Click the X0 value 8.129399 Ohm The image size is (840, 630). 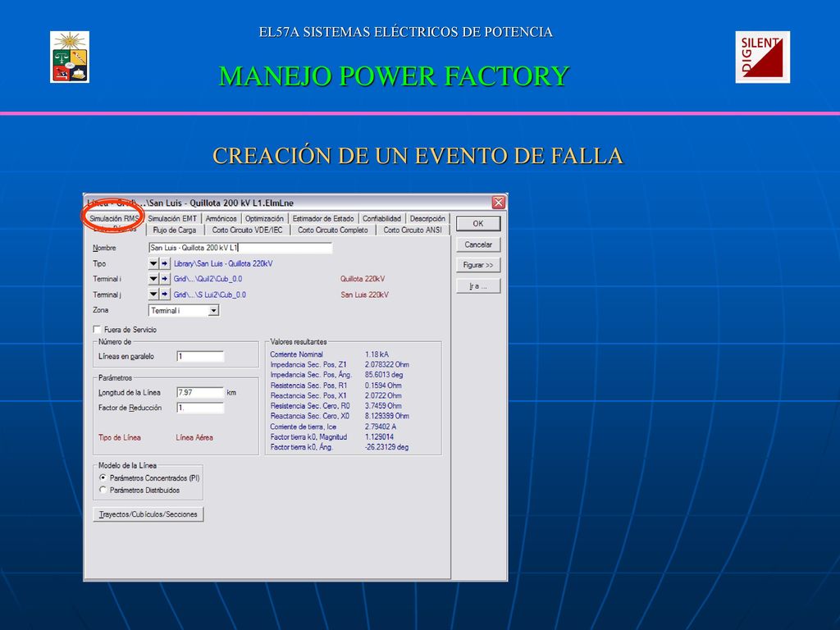pyautogui.click(x=387, y=416)
